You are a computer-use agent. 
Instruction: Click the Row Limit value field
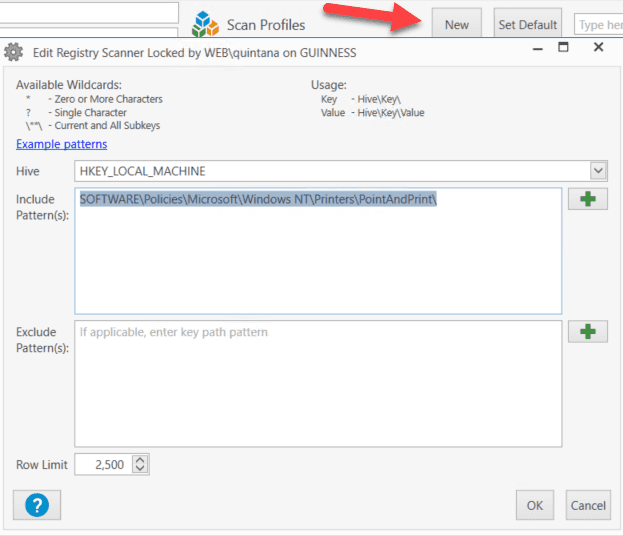(104, 464)
